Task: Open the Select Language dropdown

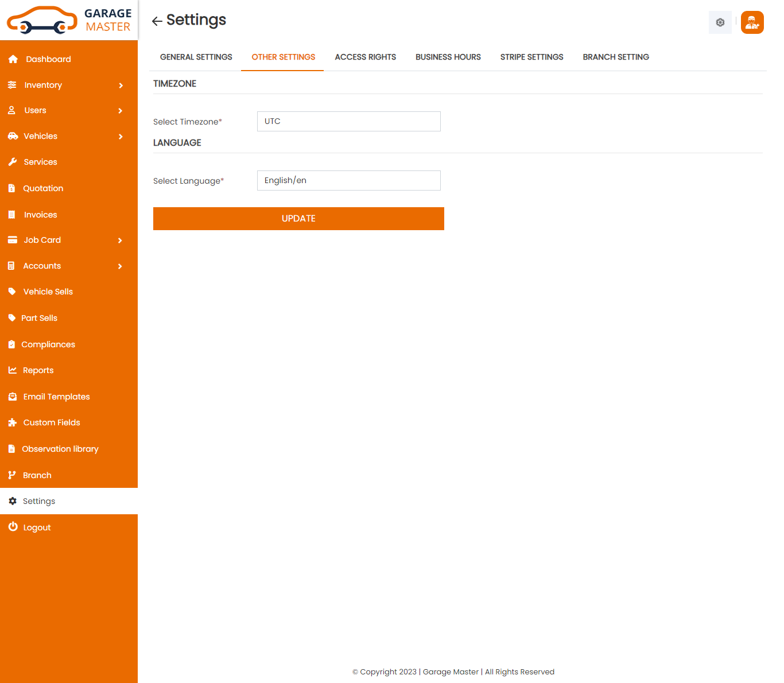Action: click(x=348, y=181)
